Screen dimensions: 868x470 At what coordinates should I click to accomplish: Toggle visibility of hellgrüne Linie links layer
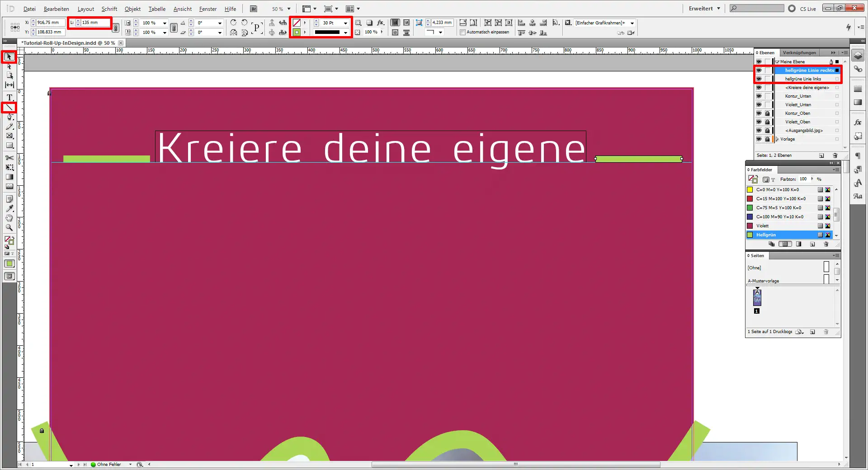pyautogui.click(x=759, y=79)
